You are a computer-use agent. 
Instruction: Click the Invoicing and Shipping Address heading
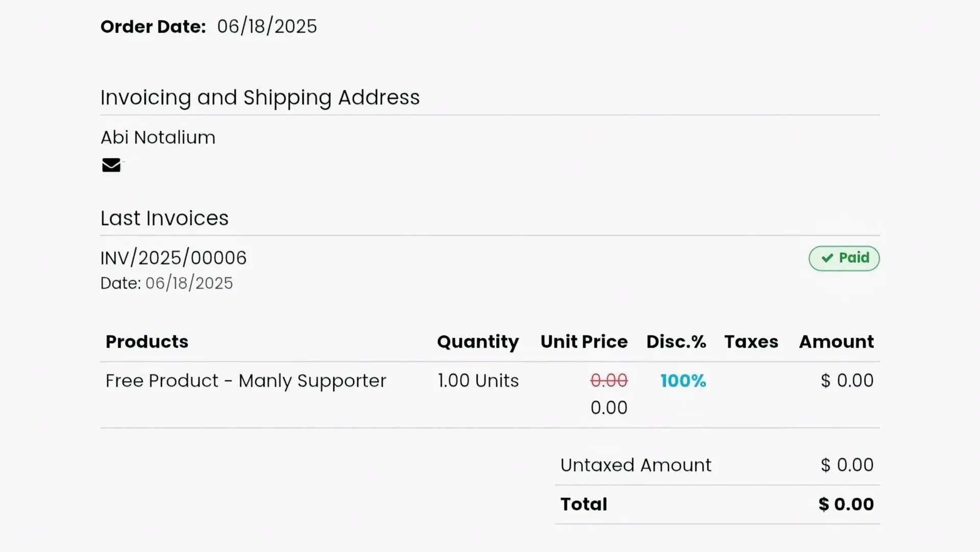260,98
